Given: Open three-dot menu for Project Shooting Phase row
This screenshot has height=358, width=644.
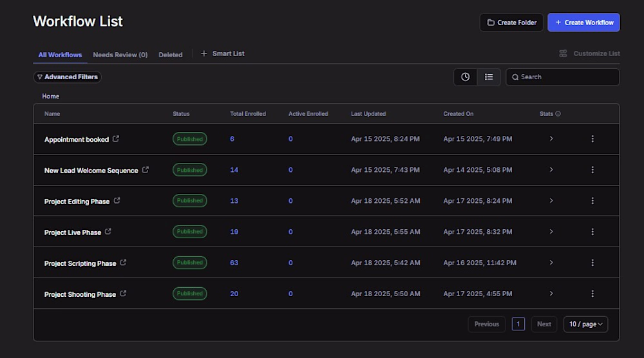Looking at the screenshot, I should [x=592, y=294].
